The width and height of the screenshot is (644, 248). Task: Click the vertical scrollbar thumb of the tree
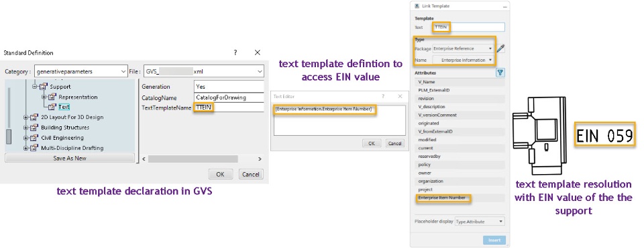(9, 136)
